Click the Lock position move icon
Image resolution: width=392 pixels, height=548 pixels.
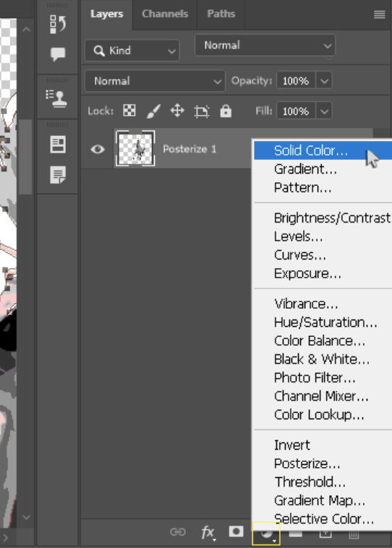(177, 111)
